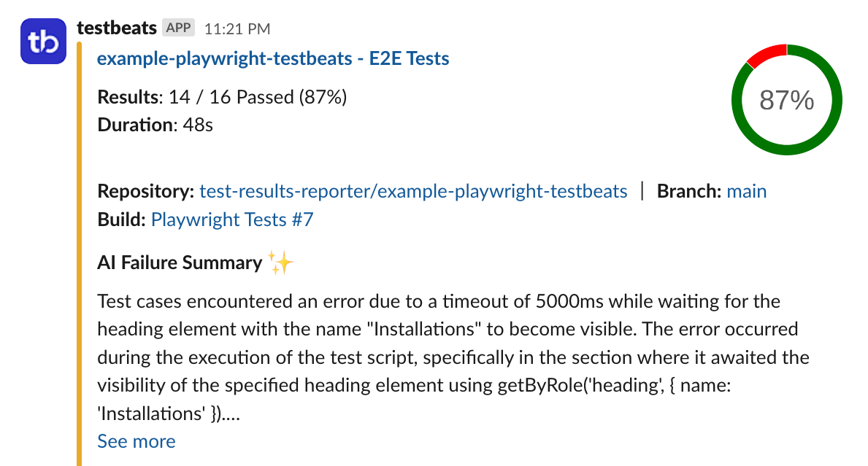Open the Playwright Tests #7 build link

(x=231, y=220)
